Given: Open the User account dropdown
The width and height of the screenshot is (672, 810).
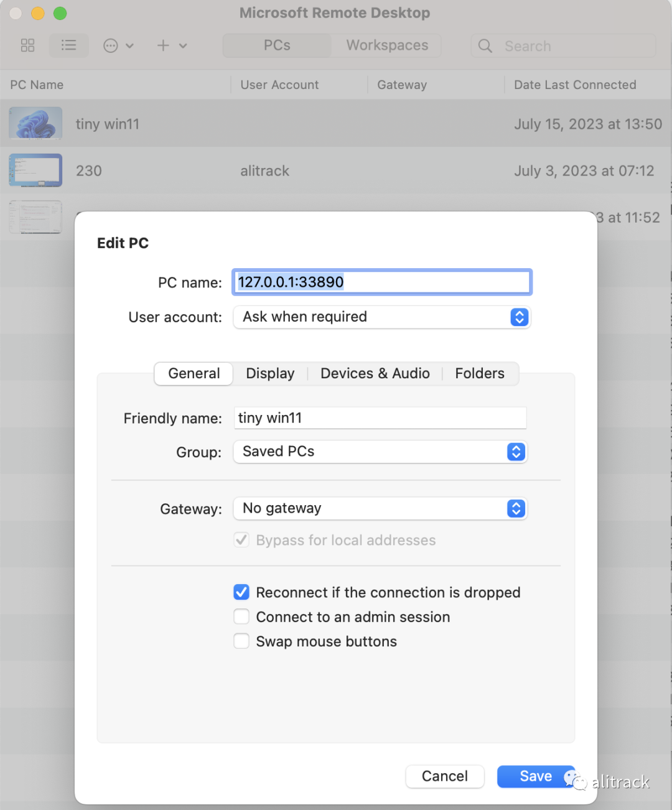Looking at the screenshot, I should click(382, 317).
